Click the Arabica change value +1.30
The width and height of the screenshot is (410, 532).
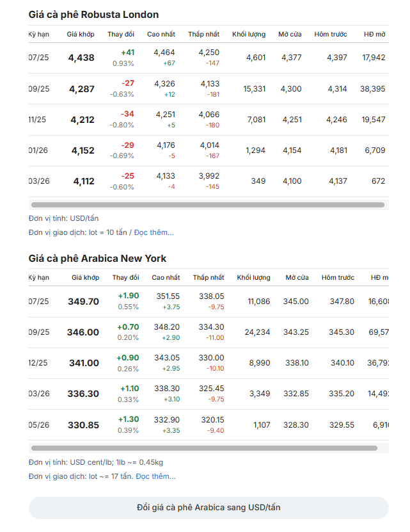coord(129,419)
